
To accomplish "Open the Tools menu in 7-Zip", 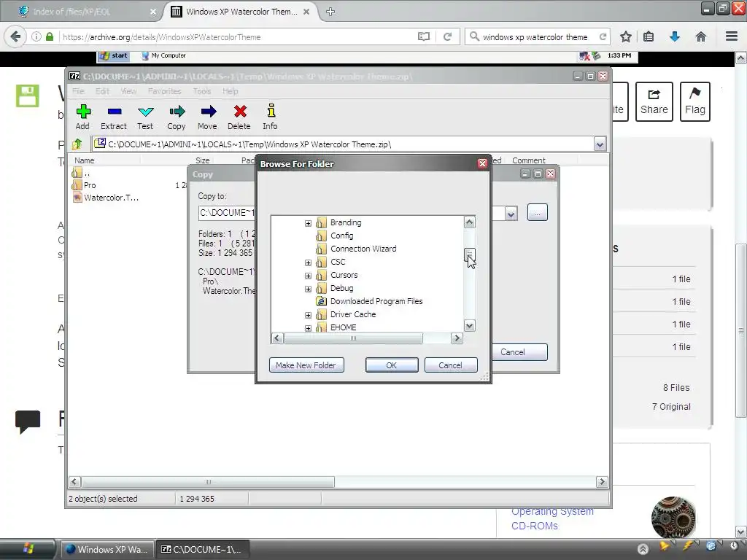I will (202, 91).
